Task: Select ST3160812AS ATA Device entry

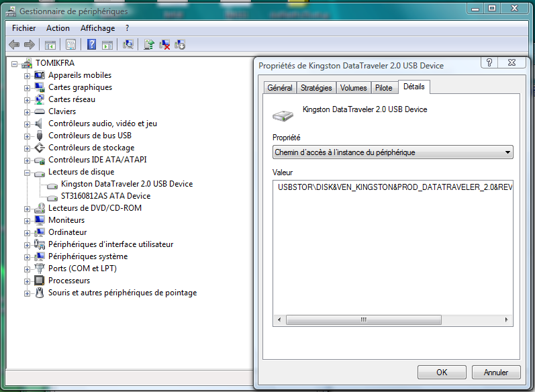Action: click(105, 196)
